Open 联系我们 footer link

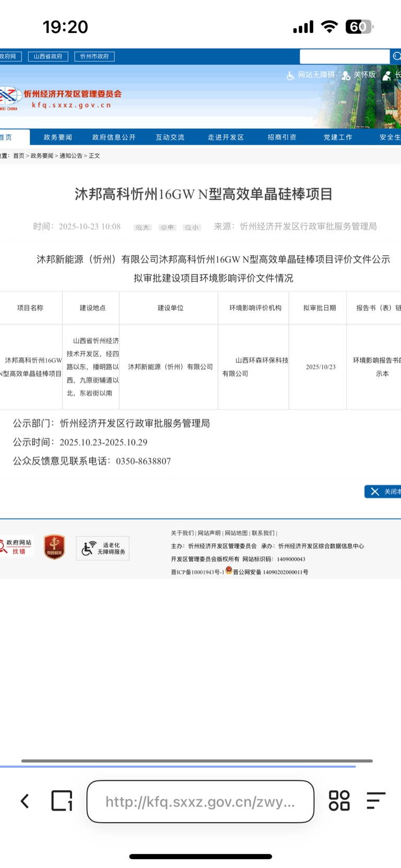(263, 533)
